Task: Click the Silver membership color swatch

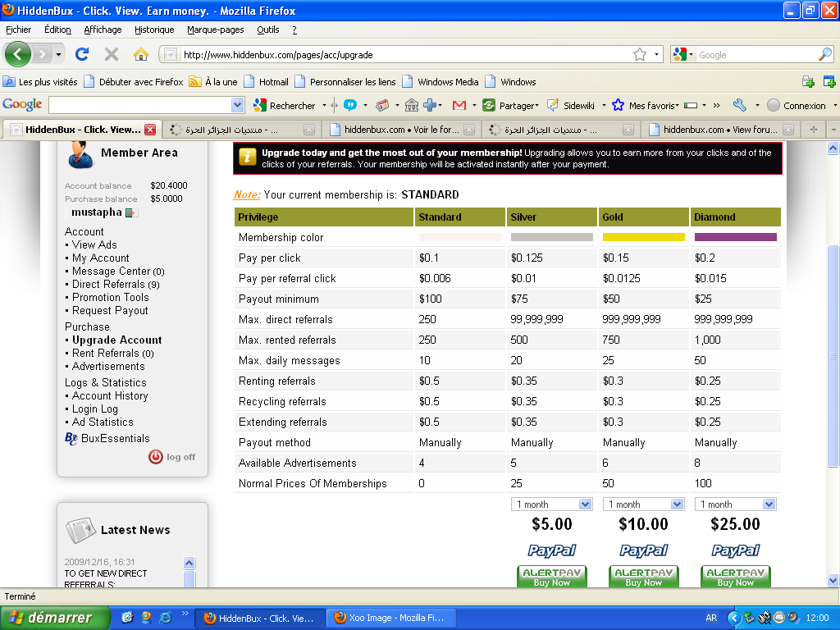Action: [551, 237]
